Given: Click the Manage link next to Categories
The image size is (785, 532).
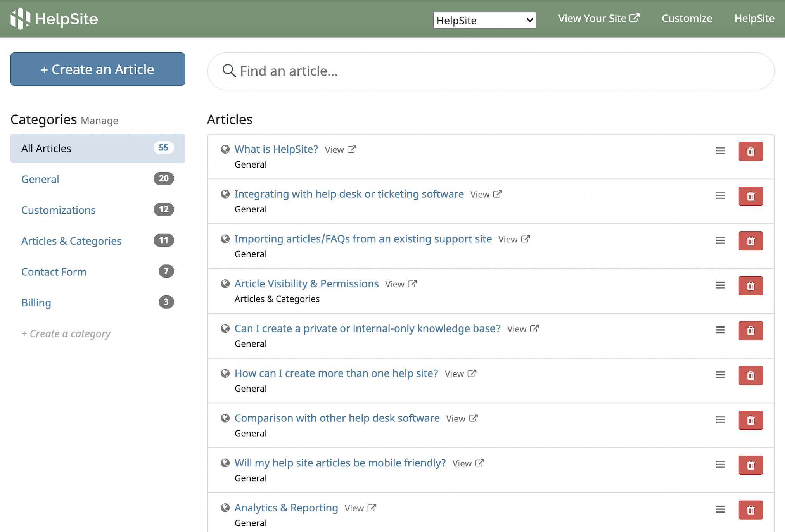Looking at the screenshot, I should coord(99,121).
